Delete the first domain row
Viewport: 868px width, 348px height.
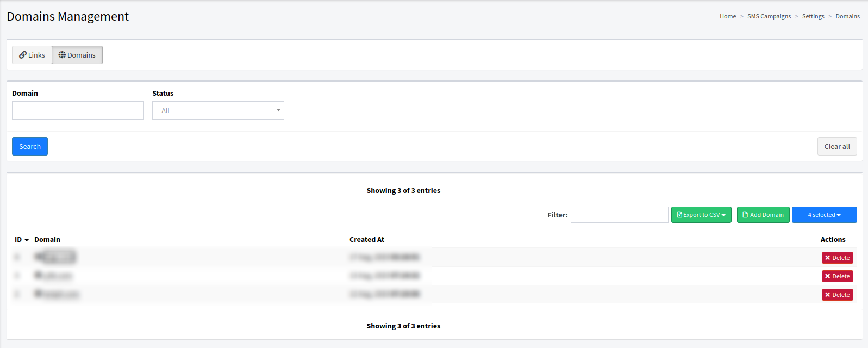click(837, 258)
